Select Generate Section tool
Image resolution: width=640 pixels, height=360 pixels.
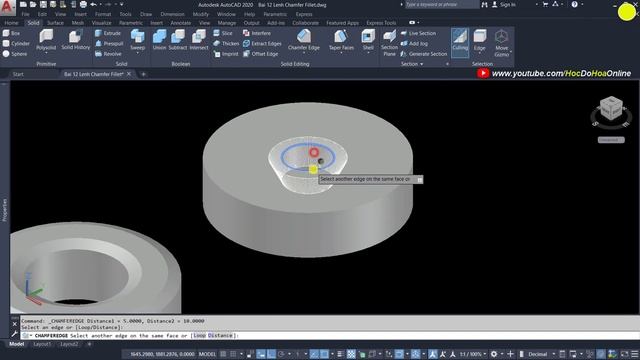(x=424, y=53)
